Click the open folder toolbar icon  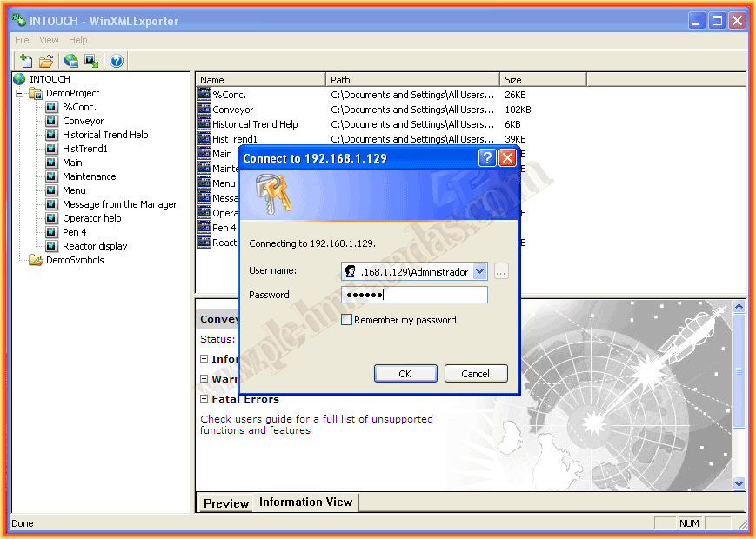tap(46, 61)
